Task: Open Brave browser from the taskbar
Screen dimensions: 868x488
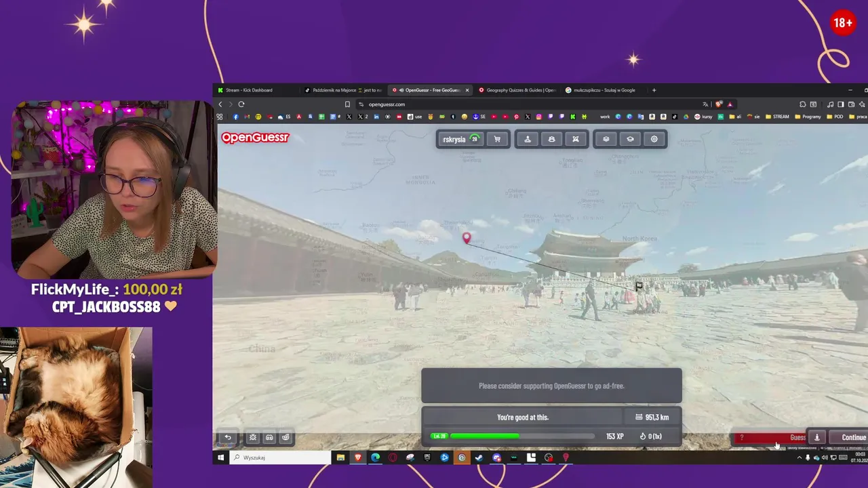Action: tap(358, 457)
